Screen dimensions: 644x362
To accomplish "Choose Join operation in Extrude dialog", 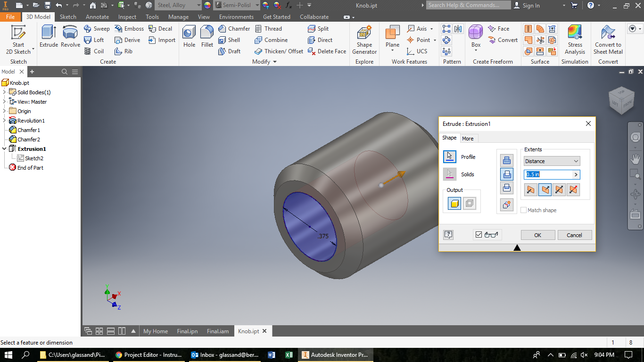I will (x=507, y=160).
